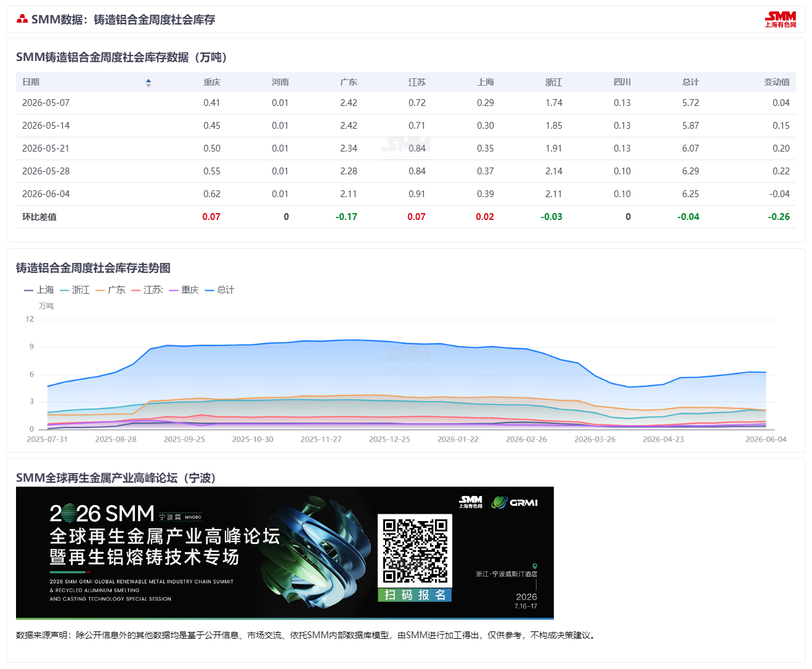
Task: Click the 扫码报名 button on banner
Action: [x=415, y=595]
